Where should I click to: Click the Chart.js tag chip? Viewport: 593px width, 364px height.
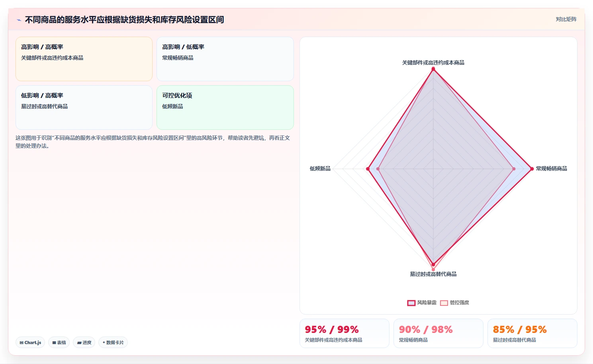click(x=30, y=342)
